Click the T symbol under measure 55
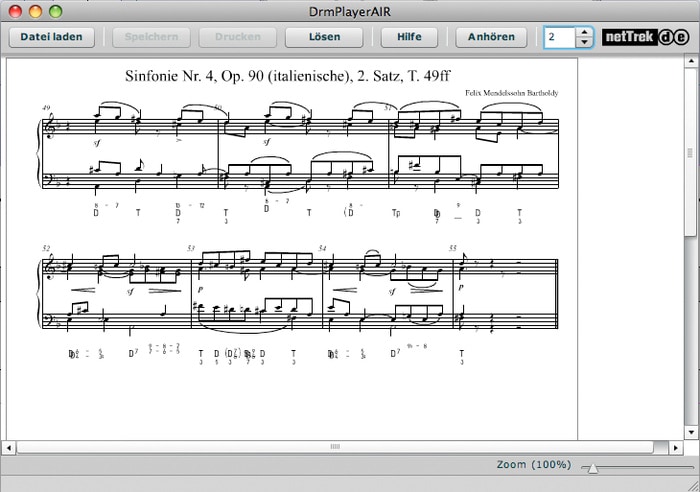The image size is (700, 492). click(x=462, y=354)
